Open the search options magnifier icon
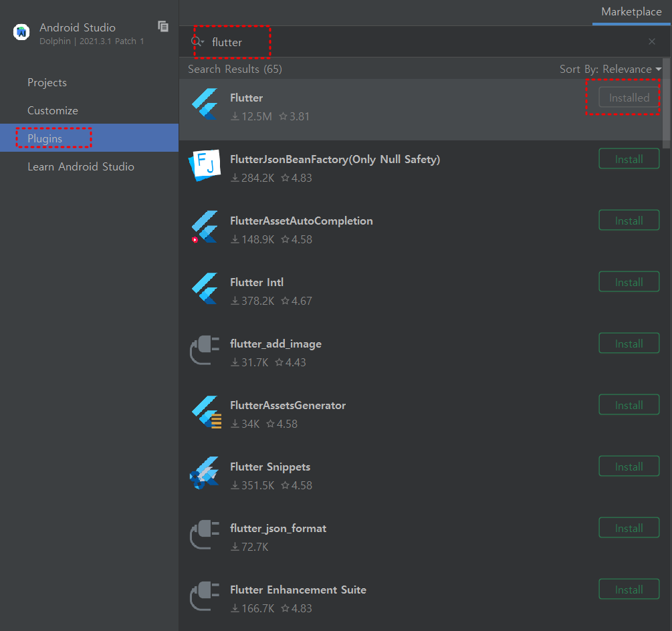 tap(197, 41)
